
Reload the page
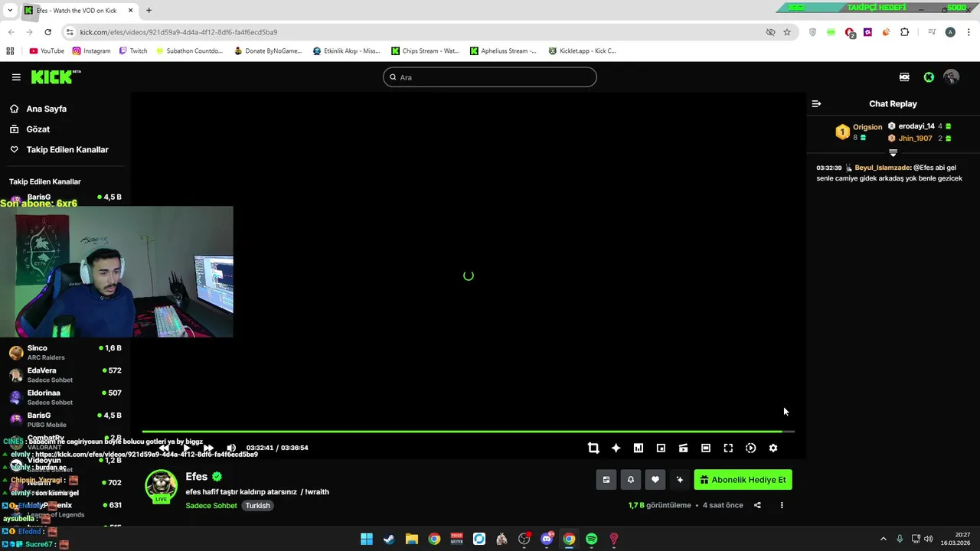pos(47,32)
